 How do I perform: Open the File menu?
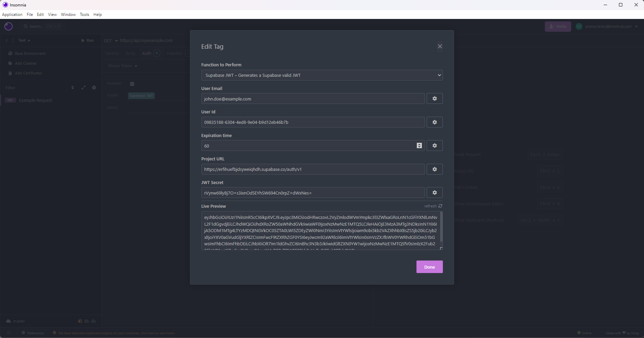click(30, 15)
